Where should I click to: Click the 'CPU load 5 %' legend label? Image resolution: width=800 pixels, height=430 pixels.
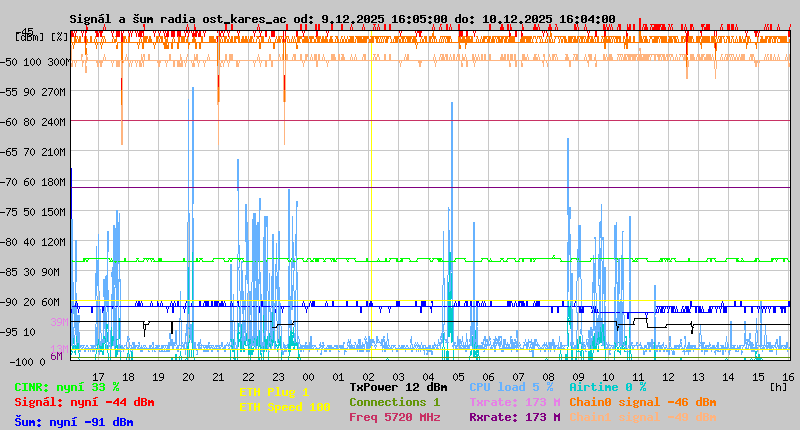(x=511, y=387)
